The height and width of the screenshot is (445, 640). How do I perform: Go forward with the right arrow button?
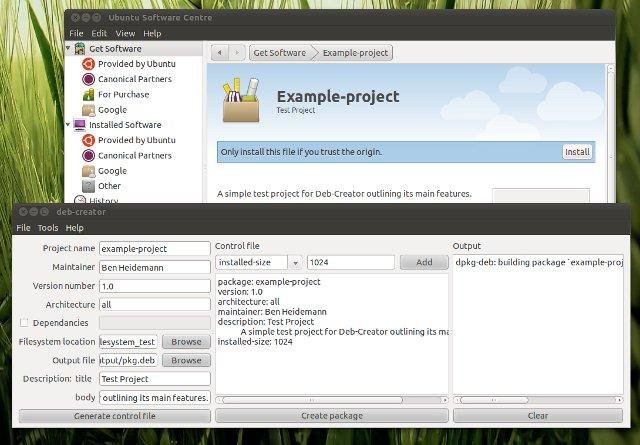[236, 53]
